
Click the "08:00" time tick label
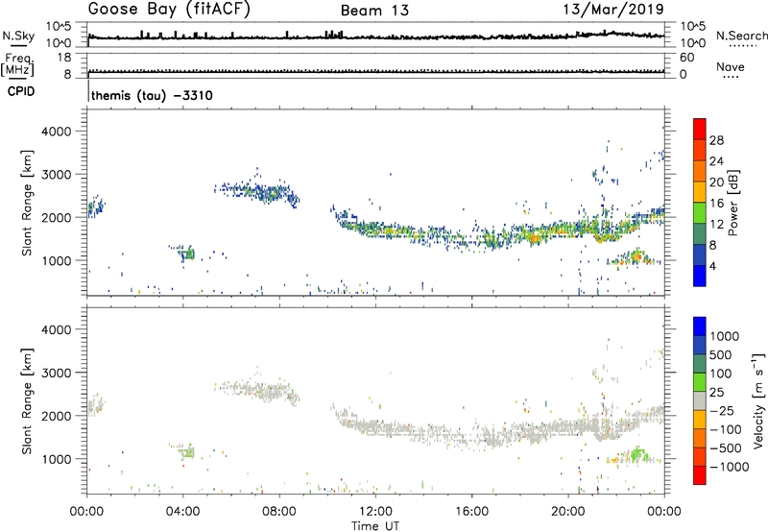[x=279, y=512]
